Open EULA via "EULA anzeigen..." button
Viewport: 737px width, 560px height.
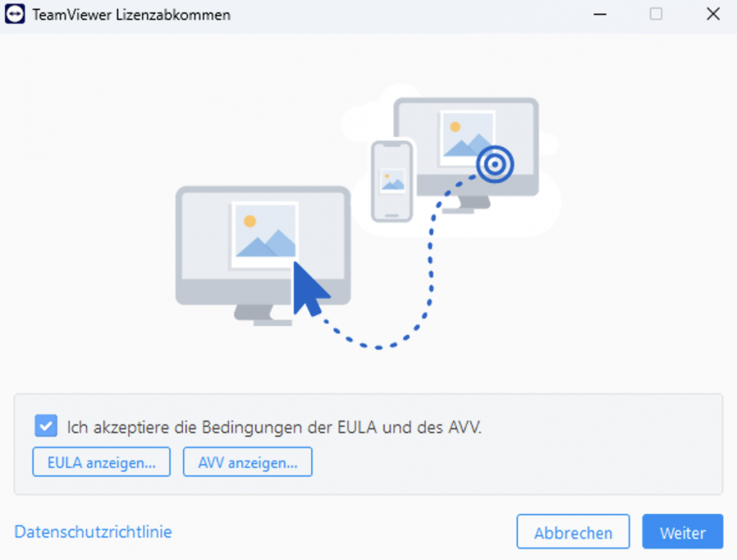pyautogui.click(x=102, y=462)
